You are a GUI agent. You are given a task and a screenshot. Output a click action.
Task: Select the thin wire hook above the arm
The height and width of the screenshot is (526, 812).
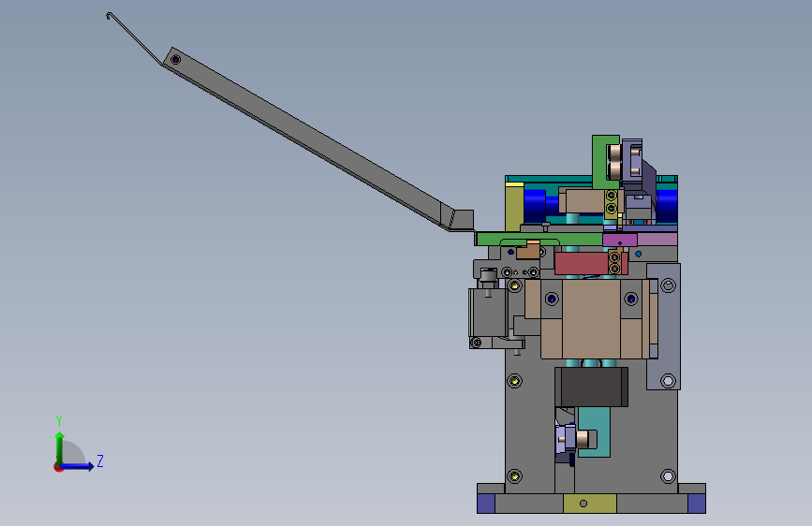pyautogui.click(x=134, y=37)
